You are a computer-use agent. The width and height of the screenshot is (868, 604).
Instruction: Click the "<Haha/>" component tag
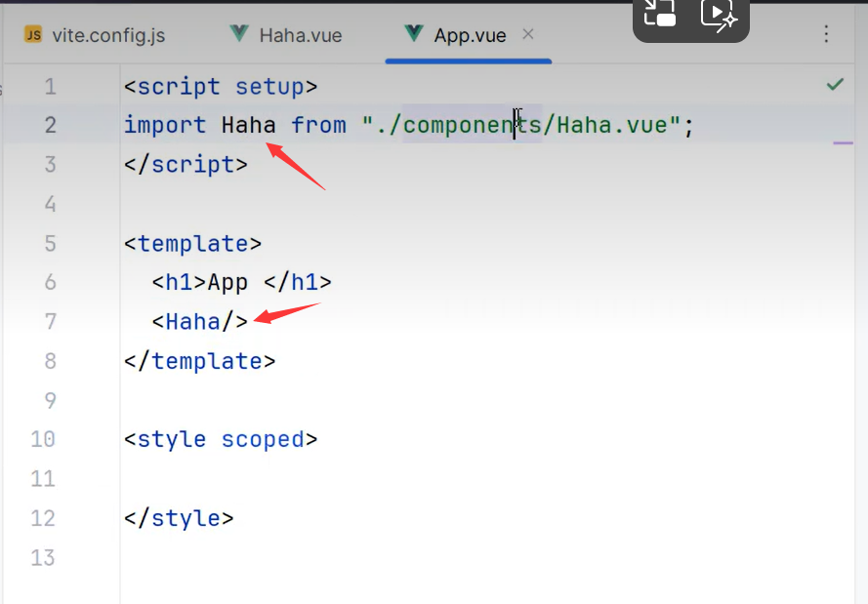tap(200, 322)
